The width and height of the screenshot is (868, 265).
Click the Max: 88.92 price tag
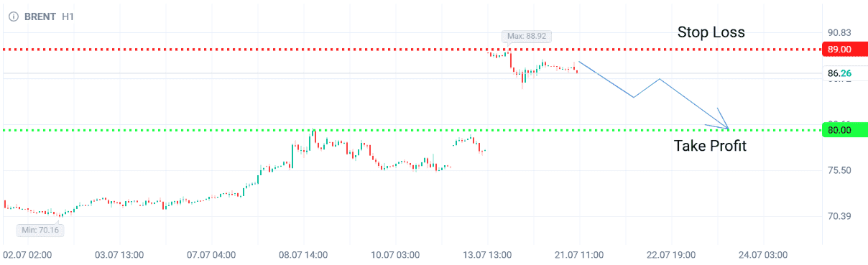click(x=527, y=36)
